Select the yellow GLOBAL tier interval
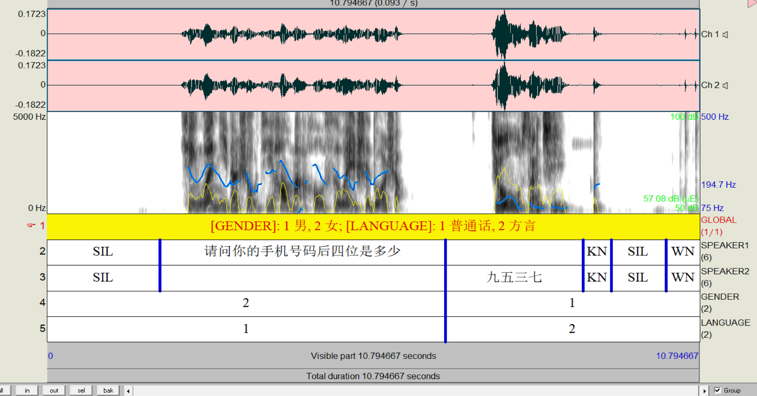This screenshot has height=396, width=757. [373, 226]
